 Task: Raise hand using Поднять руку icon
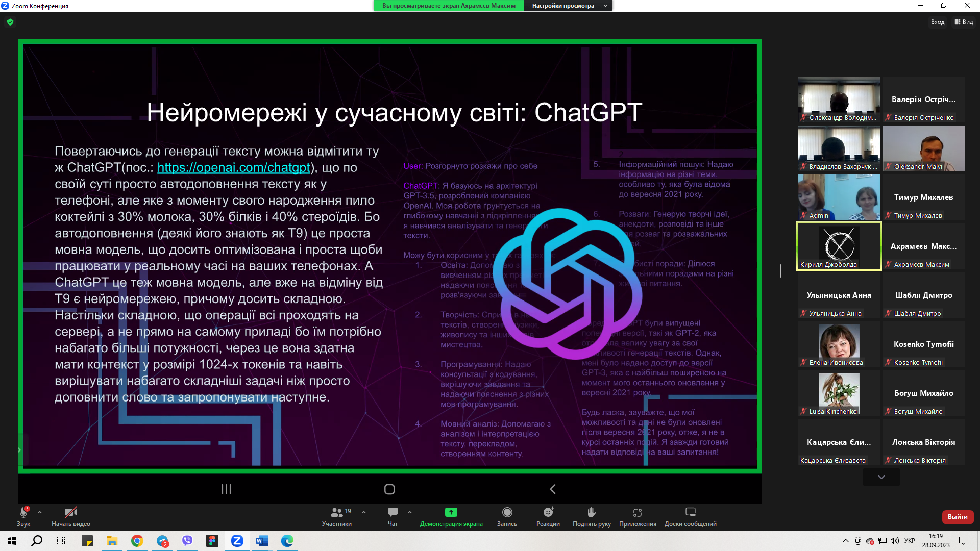pos(592,512)
